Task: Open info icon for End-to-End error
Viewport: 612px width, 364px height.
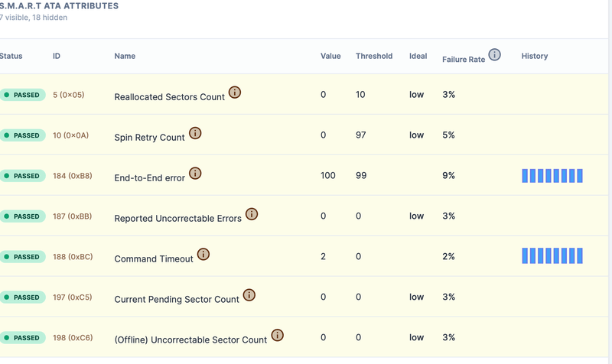Action: click(x=195, y=174)
